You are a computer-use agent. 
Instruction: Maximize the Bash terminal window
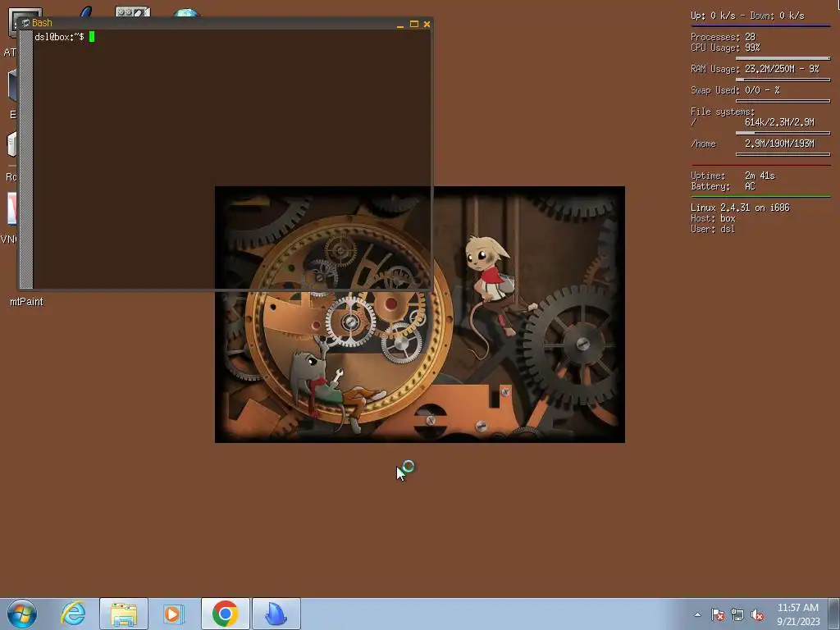tap(413, 24)
